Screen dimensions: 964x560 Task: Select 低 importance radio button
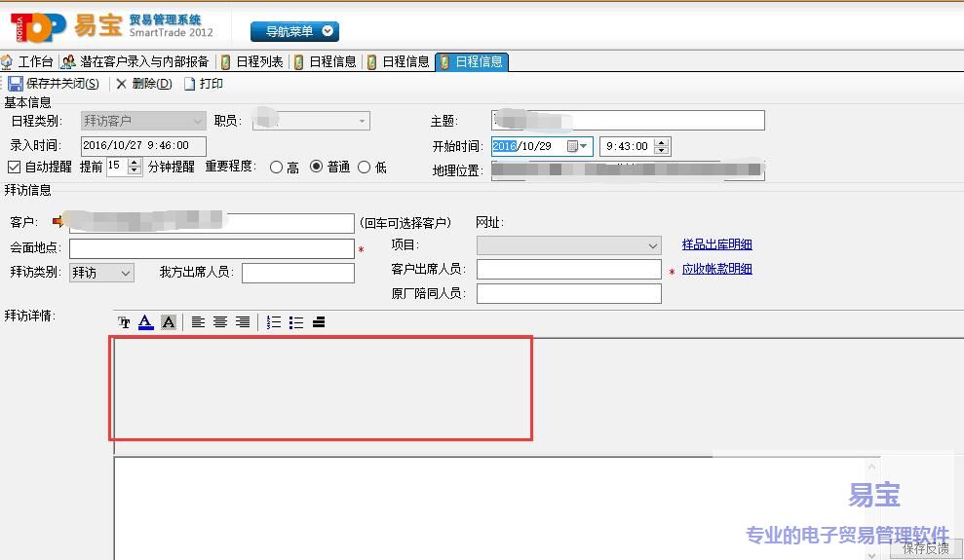point(365,168)
